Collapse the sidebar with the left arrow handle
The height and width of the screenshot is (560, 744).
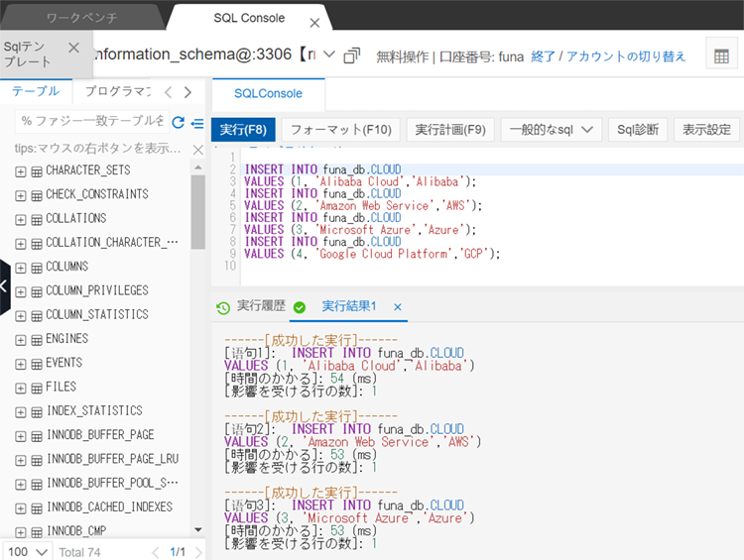5,286
